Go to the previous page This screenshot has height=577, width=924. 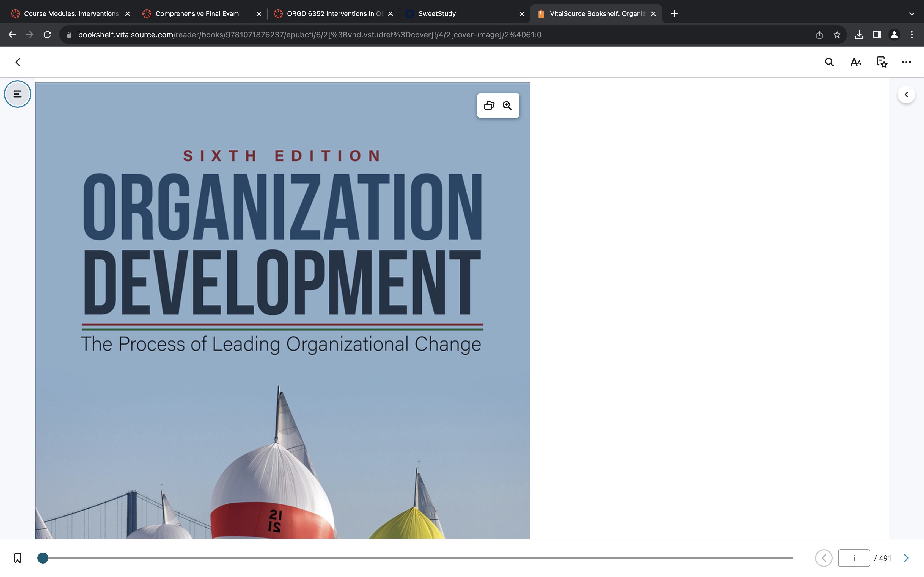(824, 558)
